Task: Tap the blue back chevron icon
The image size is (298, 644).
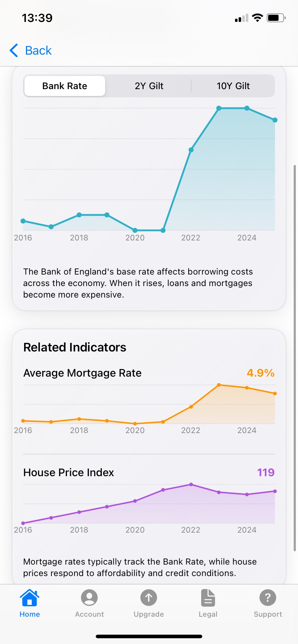Action: (13, 51)
